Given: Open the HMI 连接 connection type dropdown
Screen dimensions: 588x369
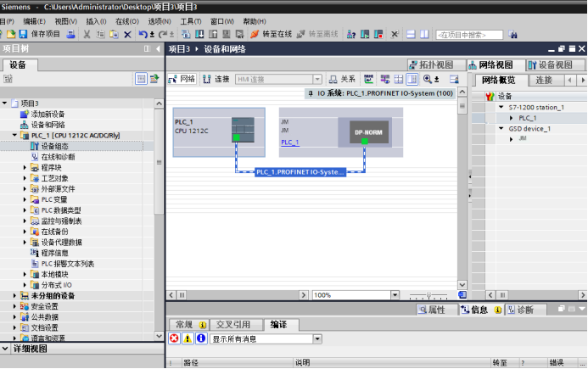Looking at the screenshot, I should point(317,79).
